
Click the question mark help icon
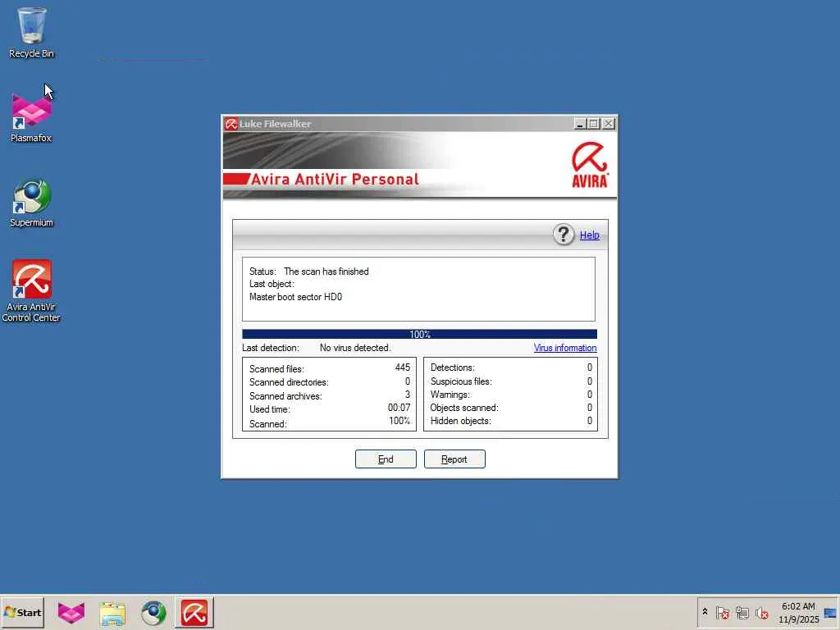pyautogui.click(x=563, y=235)
